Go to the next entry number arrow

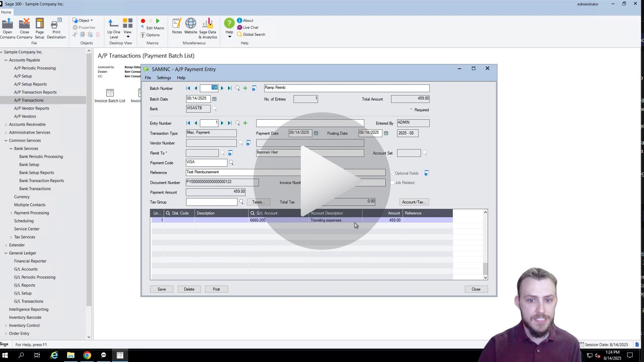pyautogui.click(x=222, y=123)
